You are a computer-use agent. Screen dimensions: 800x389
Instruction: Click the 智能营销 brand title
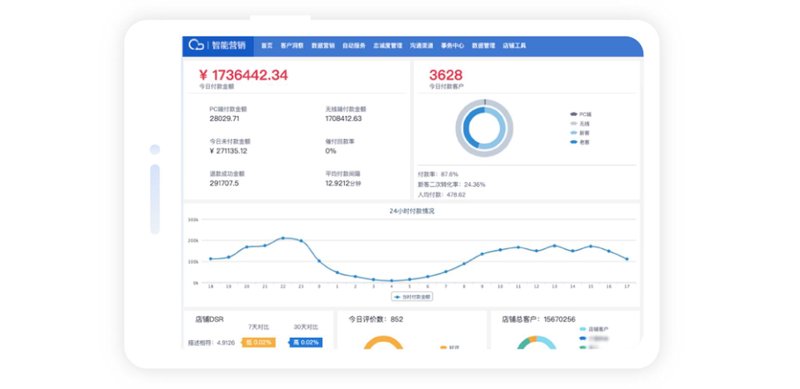(229, 45)
